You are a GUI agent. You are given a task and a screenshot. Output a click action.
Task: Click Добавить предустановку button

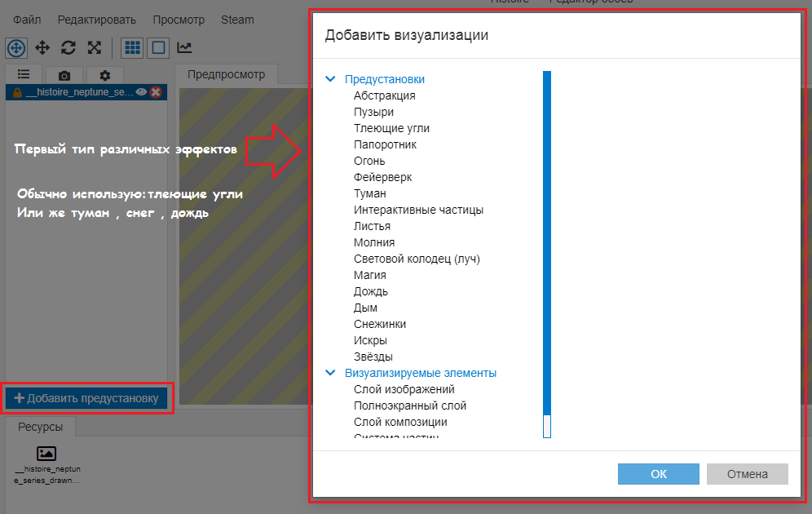[x=86, y=398]
